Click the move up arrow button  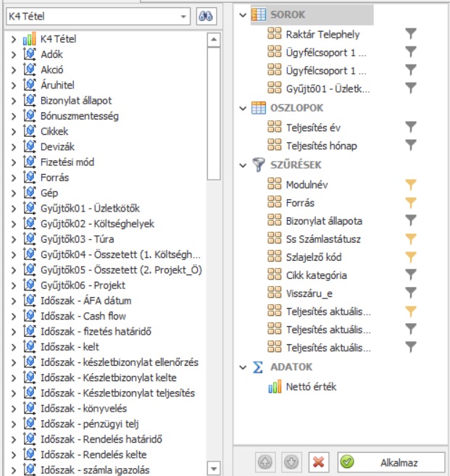(x=266, y=462)
